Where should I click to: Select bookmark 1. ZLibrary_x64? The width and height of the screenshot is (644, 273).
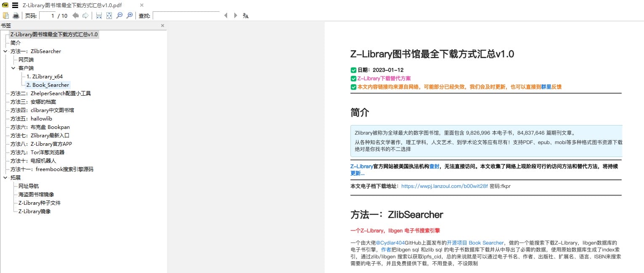45,77
